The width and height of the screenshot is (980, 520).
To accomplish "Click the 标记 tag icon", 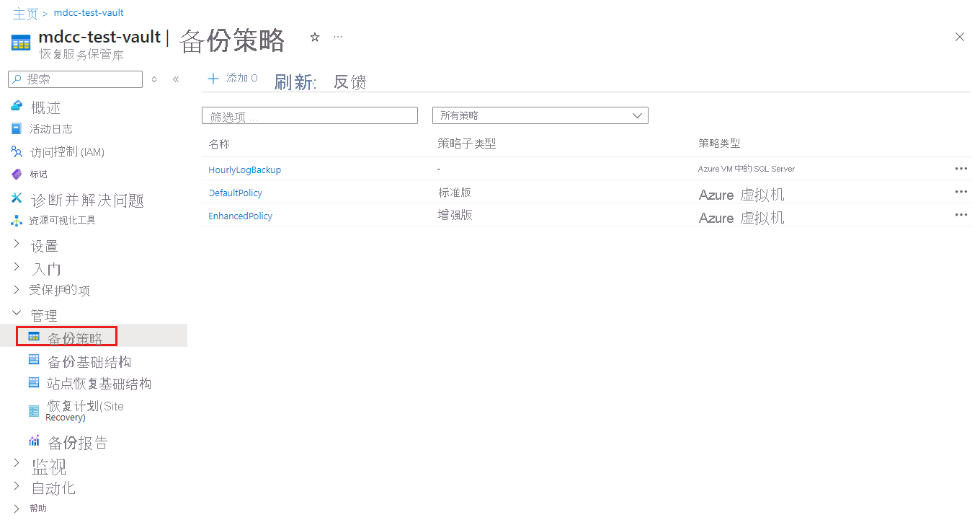I will tap(17, 174).
